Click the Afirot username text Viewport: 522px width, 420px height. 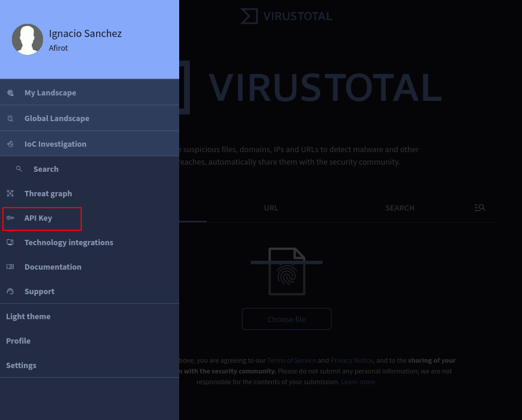[x=59, y=48]
